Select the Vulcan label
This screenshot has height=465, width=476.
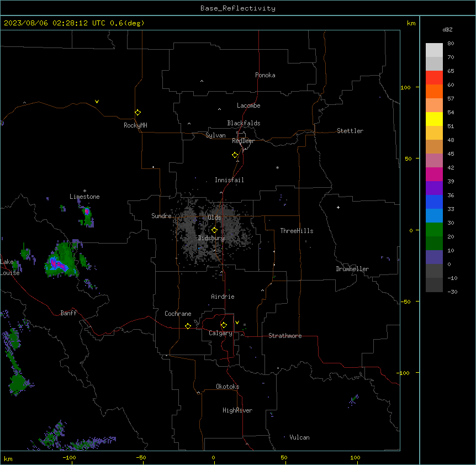[299, 437]
